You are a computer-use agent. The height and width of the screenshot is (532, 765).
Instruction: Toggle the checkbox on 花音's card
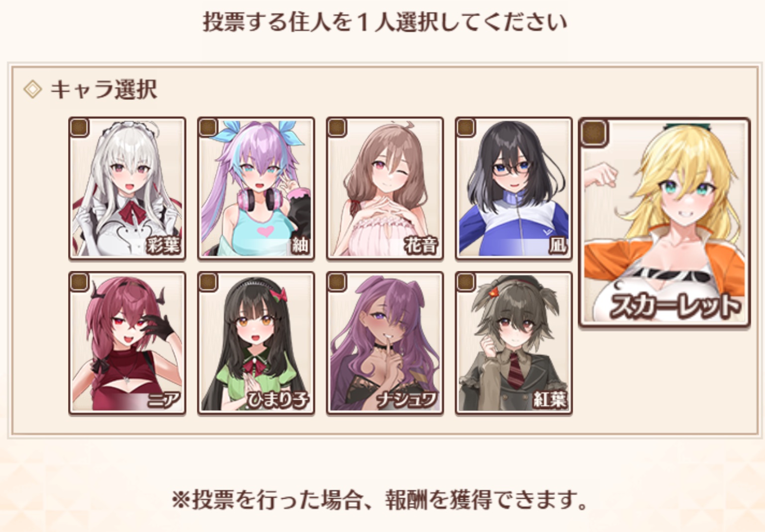point(337,127)
